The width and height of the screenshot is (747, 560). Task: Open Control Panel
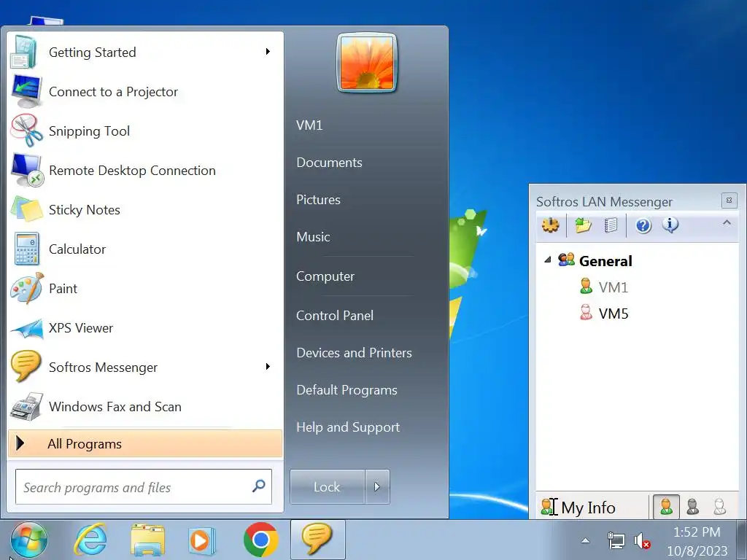(x=335, y=315)
